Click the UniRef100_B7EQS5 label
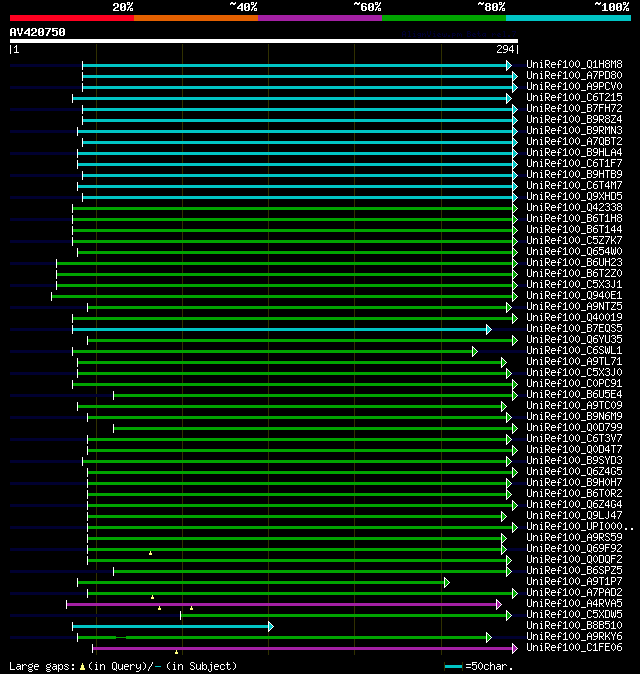 (x=574, y=328)
